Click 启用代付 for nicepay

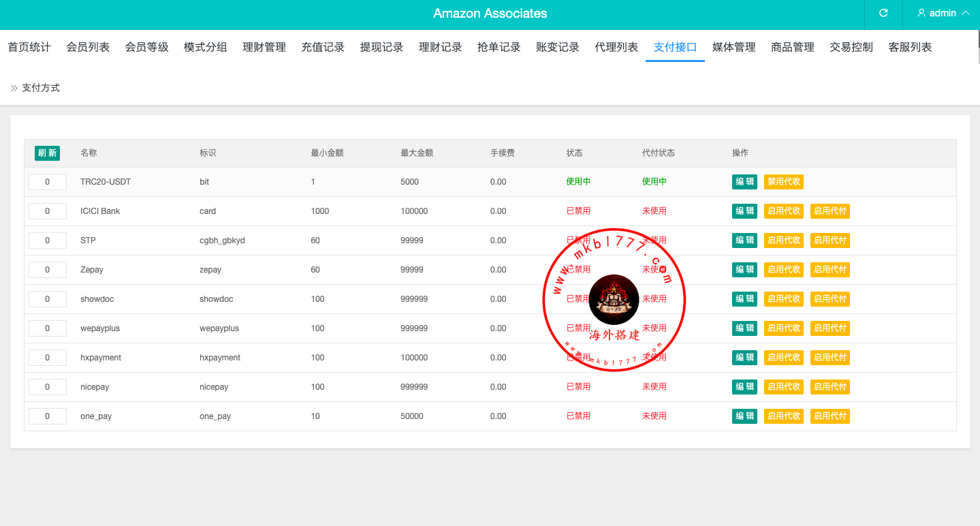click(x=830, y=387)
